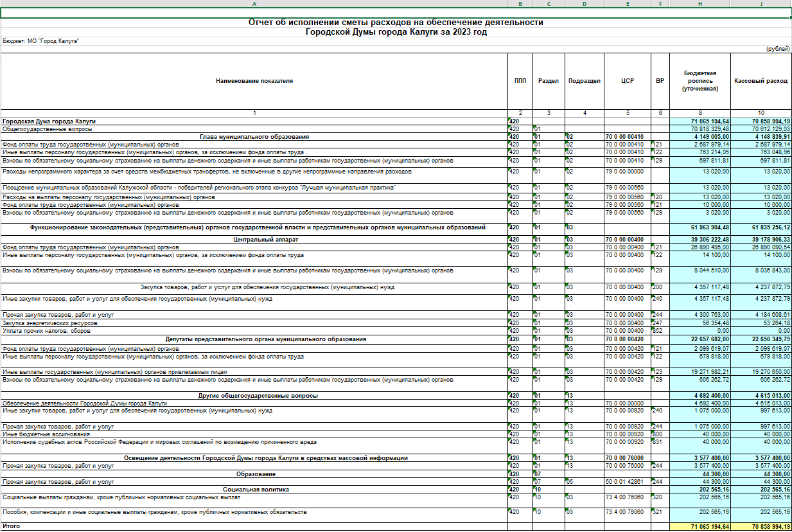Viewport: 792px width, 532px height.
Task: Select the 'Подраздел' header cell
Action: pyautogui.click(x=585, y=82)
